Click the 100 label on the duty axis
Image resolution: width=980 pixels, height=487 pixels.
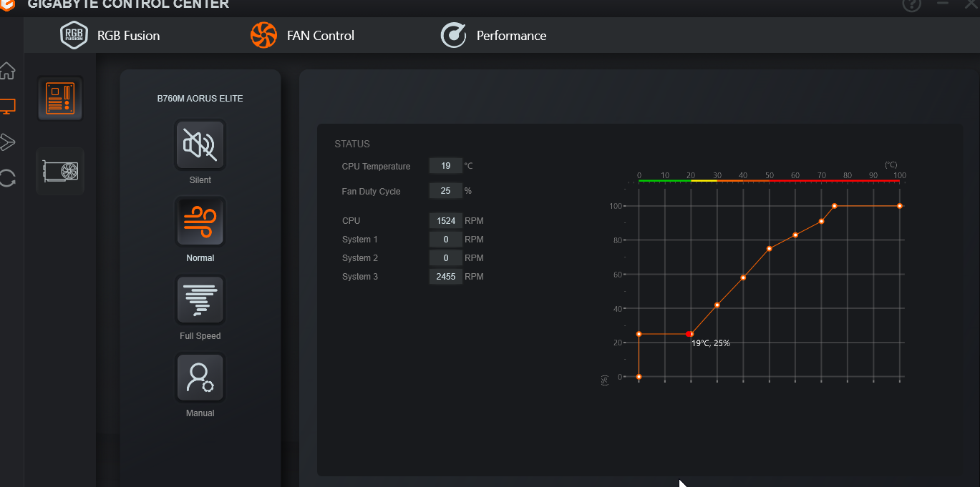(616, 206)
